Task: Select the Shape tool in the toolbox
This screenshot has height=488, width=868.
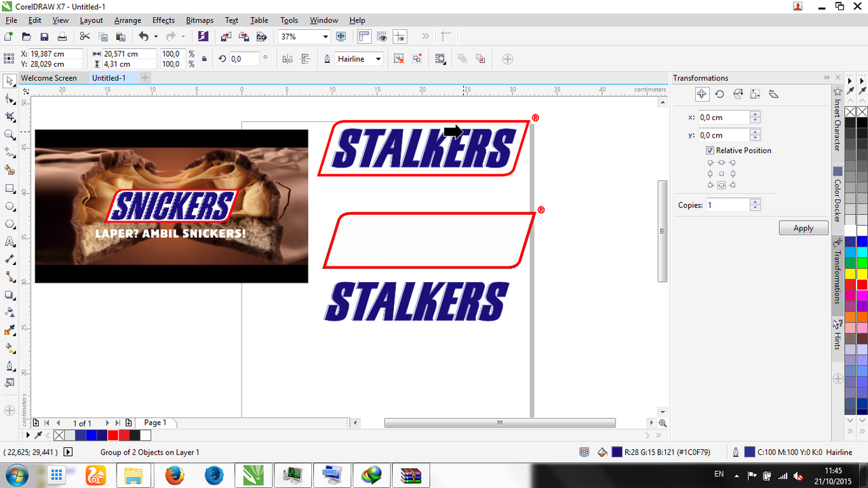Action: [9, 100]
